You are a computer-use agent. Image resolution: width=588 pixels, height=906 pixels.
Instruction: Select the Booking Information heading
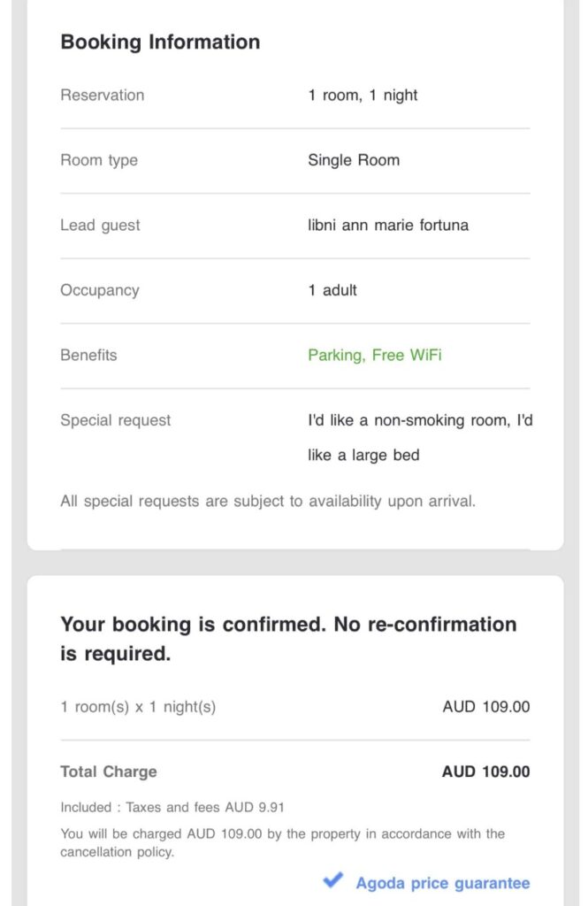coord(160,42)
